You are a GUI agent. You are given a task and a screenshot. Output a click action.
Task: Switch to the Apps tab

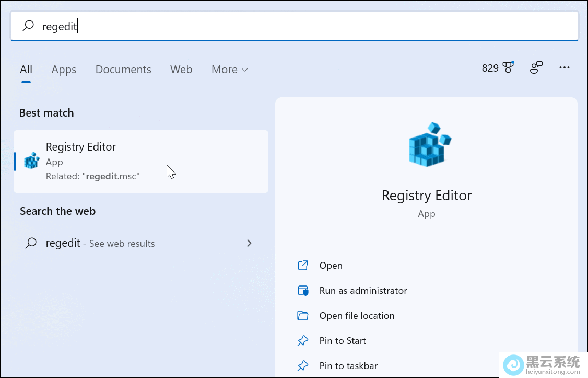point(64,70)
